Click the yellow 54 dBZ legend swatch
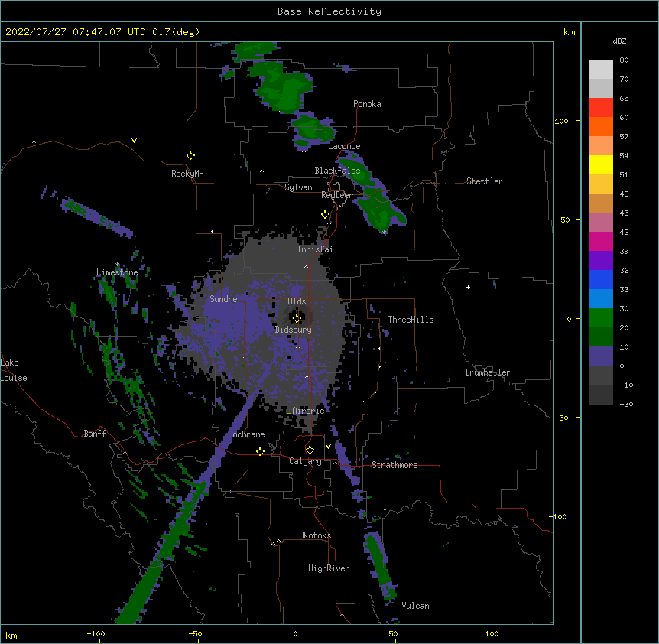 click(601, 164)
